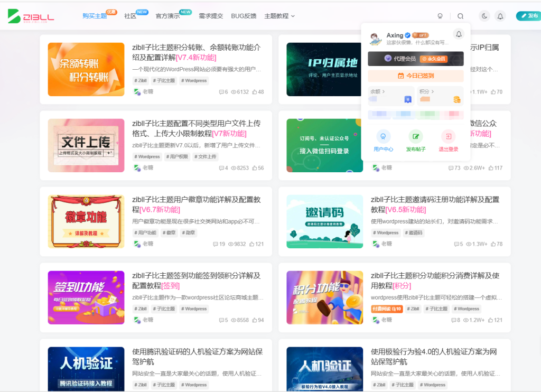Click like count 94 on sign-in article
Image resolution: width=541 pixels, height=392 pixels.
pyautogui.click(x=258, y=320)
